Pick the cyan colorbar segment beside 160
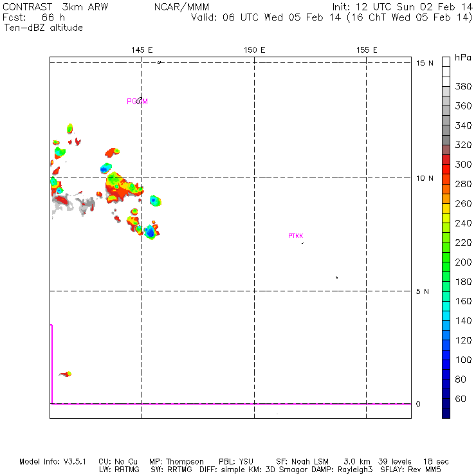Viewport: 476px width, 476px height. (x=446, y=306)
